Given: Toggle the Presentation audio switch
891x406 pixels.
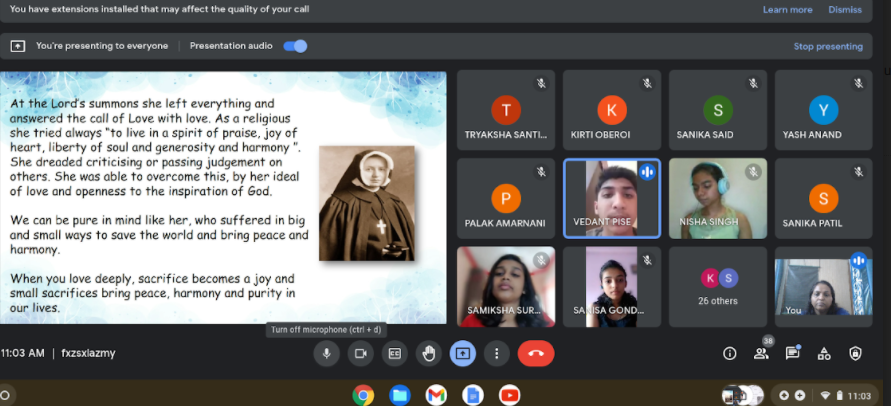Looking at the screenshot, I should pyautogui.click(x=295, y=46).
